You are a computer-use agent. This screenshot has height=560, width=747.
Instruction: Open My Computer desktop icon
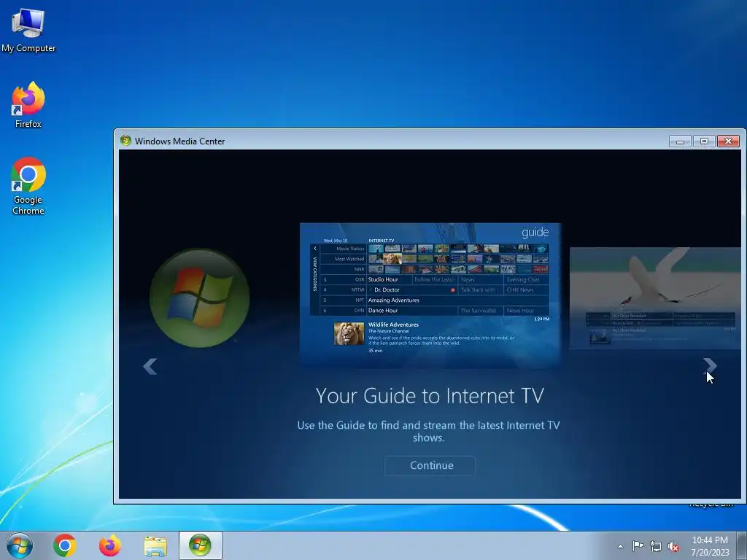(x=28, y=31)
